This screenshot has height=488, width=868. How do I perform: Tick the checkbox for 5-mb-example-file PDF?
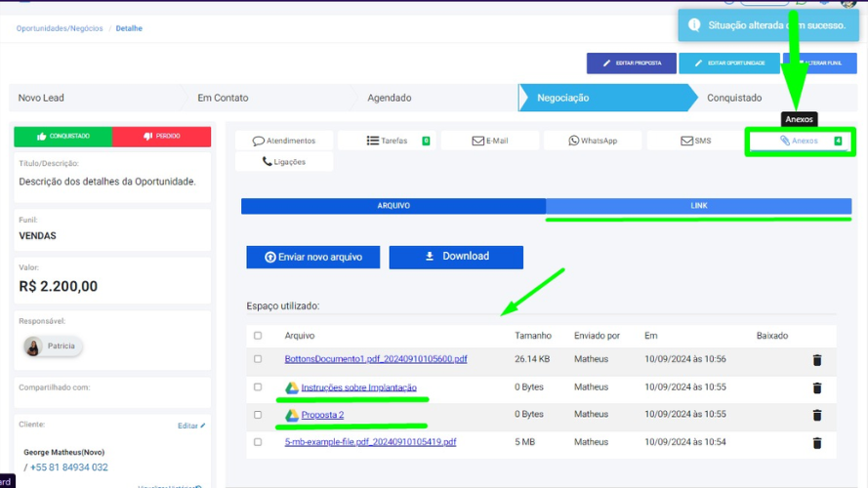point(258,442)
